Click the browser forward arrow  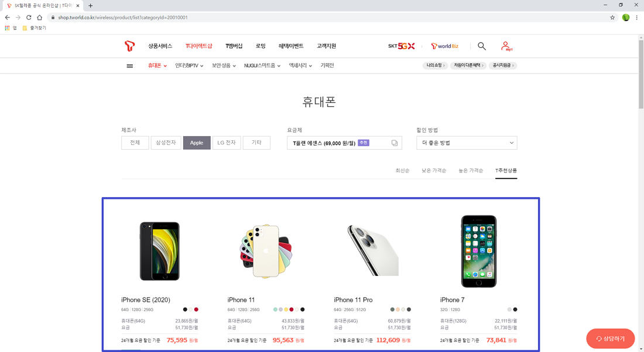click(18, 17)
